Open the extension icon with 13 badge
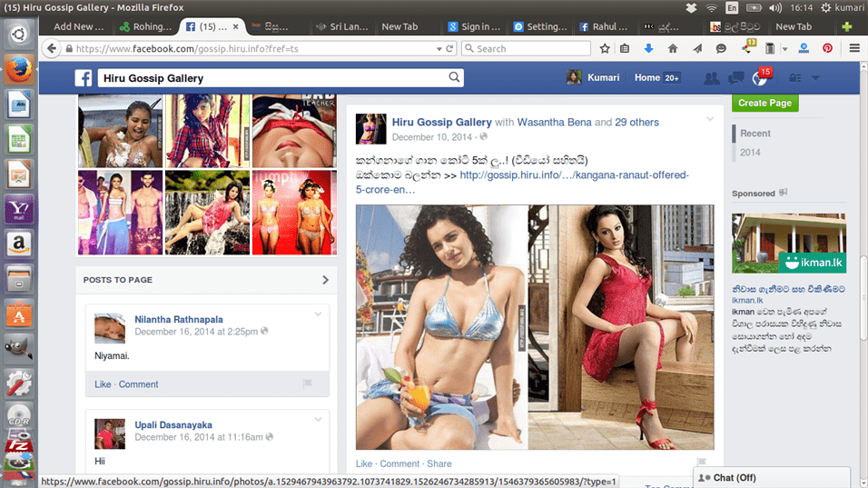Screen dimensions: 868x488 pyautogui.click(x=746, y=47)
